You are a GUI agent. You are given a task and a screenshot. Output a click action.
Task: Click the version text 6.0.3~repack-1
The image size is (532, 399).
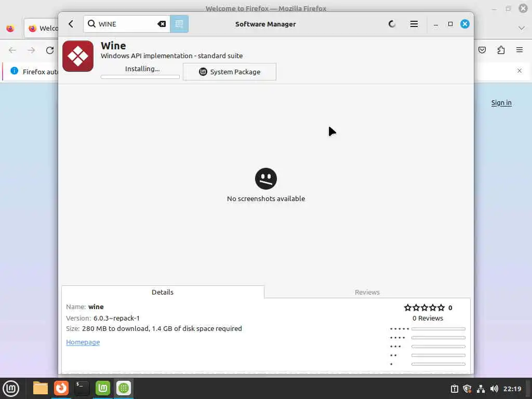[x=116, y=318]
